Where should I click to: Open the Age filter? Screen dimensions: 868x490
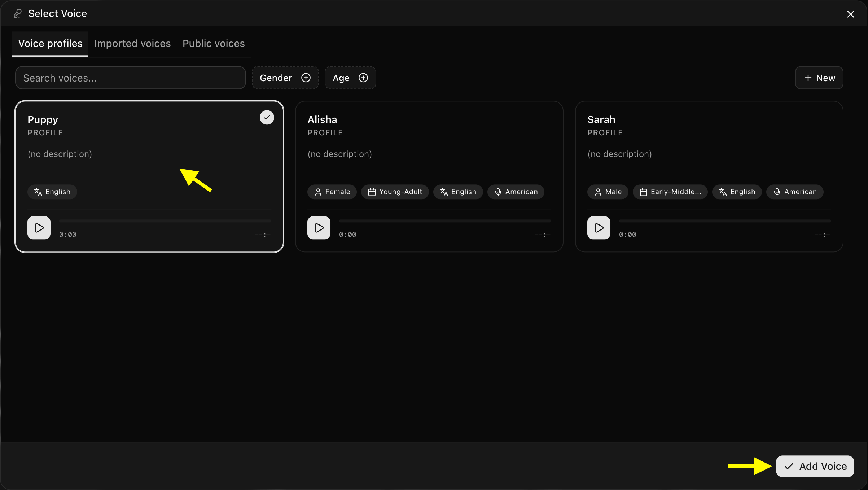pos(350,78)
